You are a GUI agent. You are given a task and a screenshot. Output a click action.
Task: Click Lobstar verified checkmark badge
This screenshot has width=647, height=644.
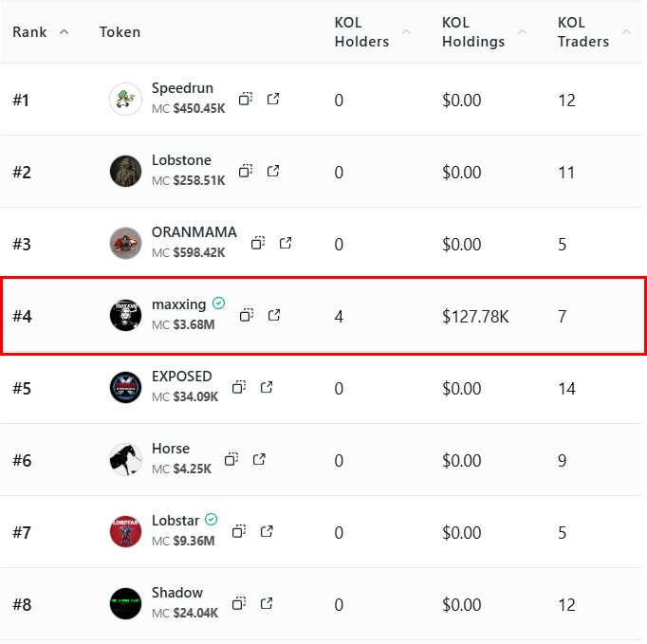click(212, 520)
